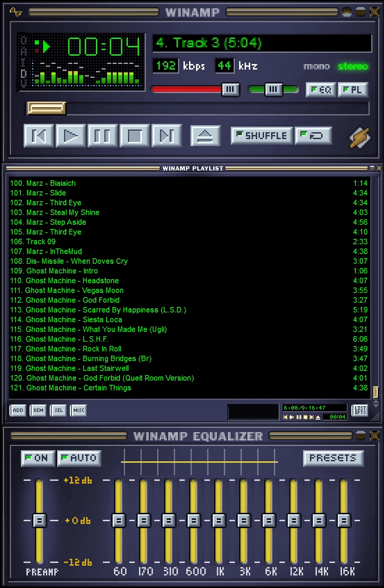Toggle the Shuffle mode button
This screenshot has height=588, width=384.
pos(262,135)
